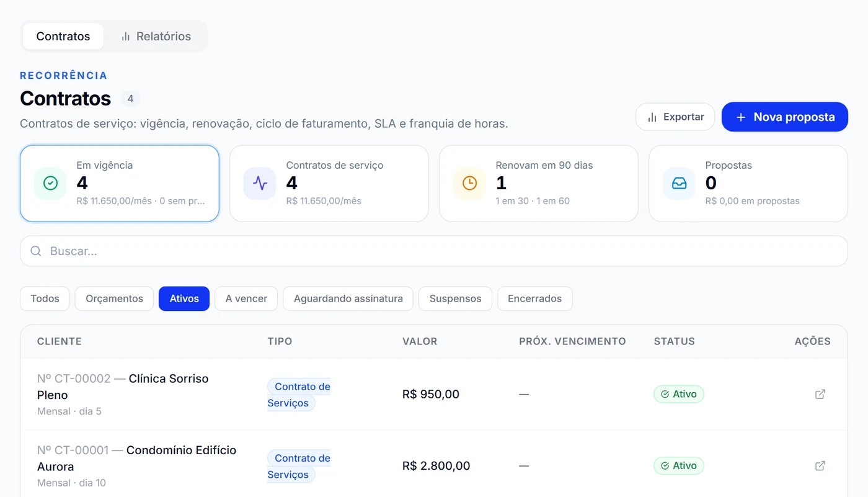Screen dimensions: 868x497
Task: Click Contrato de Serviços tag for Condomínio Aurora
Action: pos(299,466)
